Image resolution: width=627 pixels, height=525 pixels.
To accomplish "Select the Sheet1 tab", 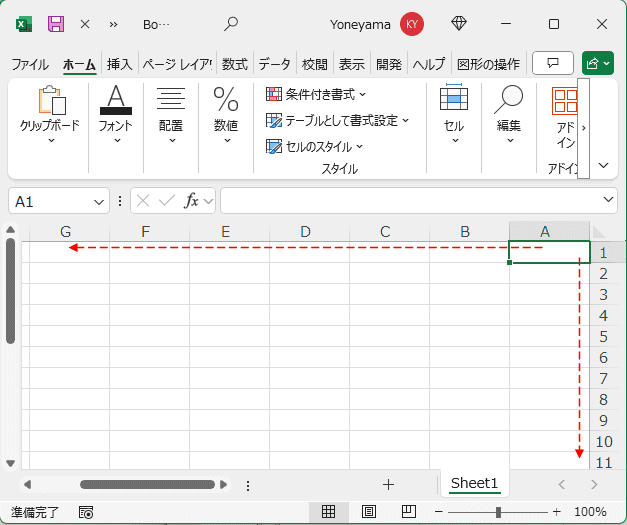I will pyautogui.click(x=474, y=483).
